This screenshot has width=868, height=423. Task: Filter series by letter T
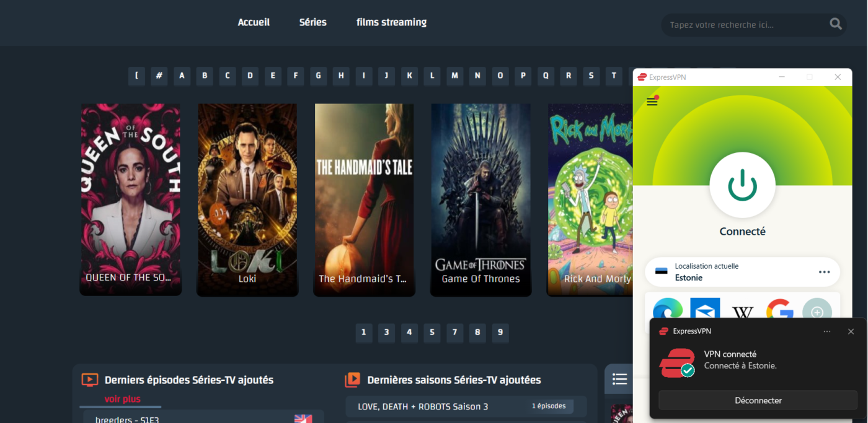click(x=614, y=76)
